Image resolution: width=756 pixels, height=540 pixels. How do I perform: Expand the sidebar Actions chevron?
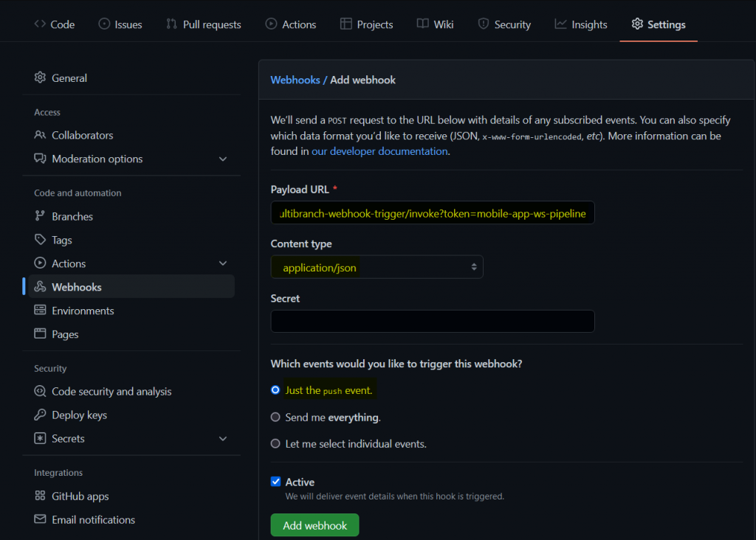[x=223, y=263]
